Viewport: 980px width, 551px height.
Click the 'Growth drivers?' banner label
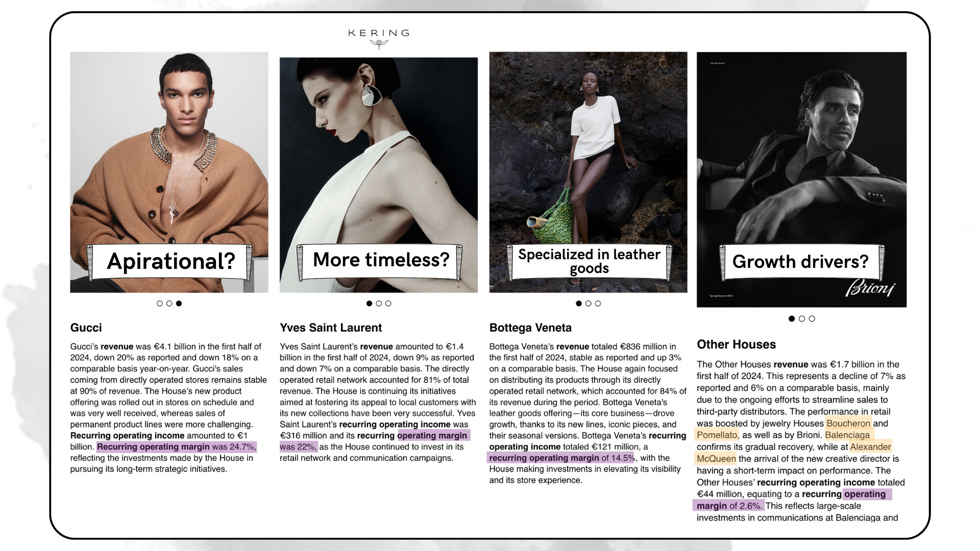pos(800,262)
